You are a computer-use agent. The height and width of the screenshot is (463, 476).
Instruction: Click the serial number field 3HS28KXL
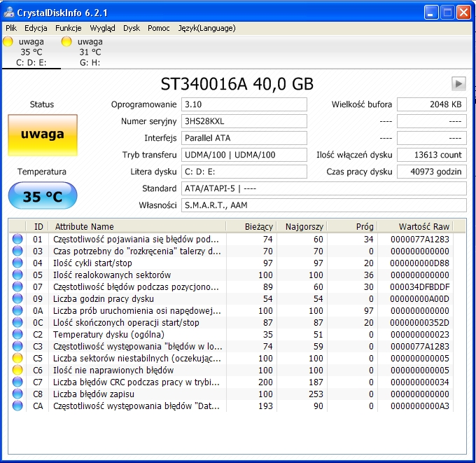pyautogui.click(x=244, y=121)
